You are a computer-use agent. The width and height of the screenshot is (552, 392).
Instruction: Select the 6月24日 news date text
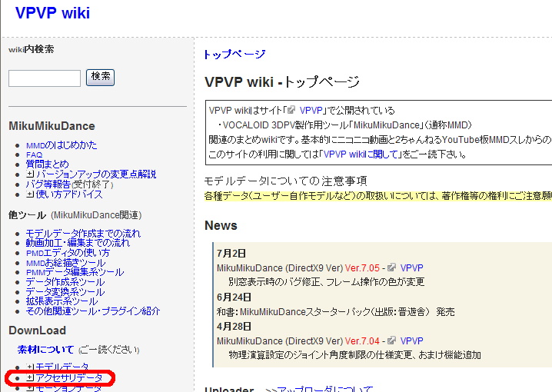coord(234,297)
